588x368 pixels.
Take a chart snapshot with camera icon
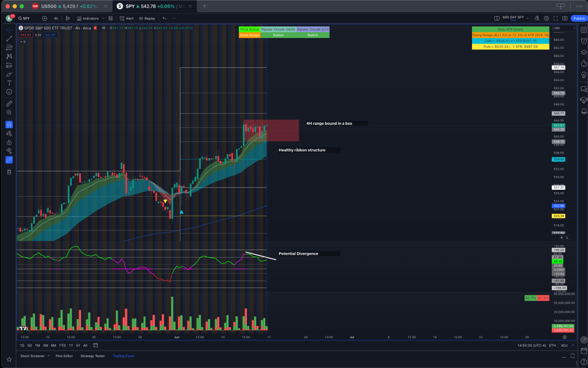[x=565, y=18]
